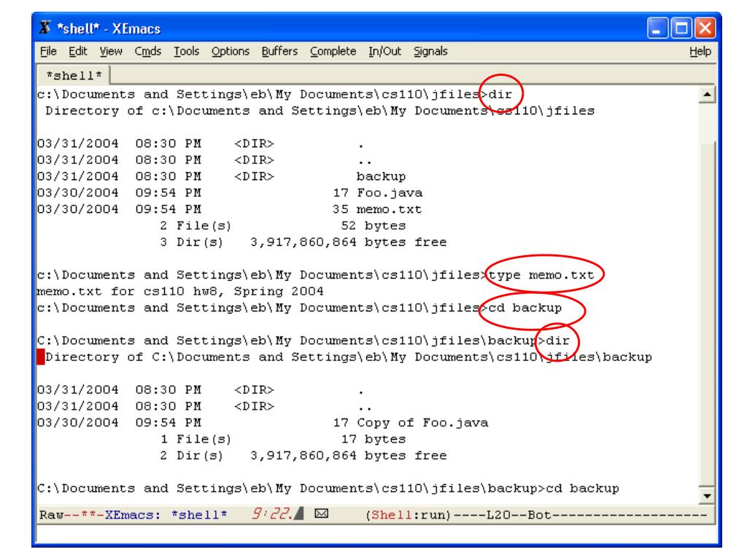Open the Buffers menu

[x=279, y=52]
